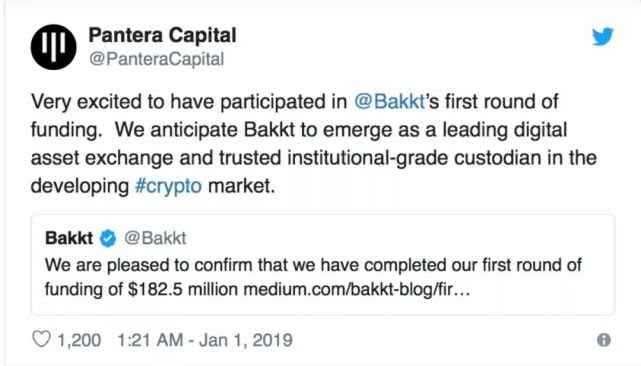Click the Pantera Capital round logo avatar
This screenshot has width=641, height=366.
click(x=54, y=47)
